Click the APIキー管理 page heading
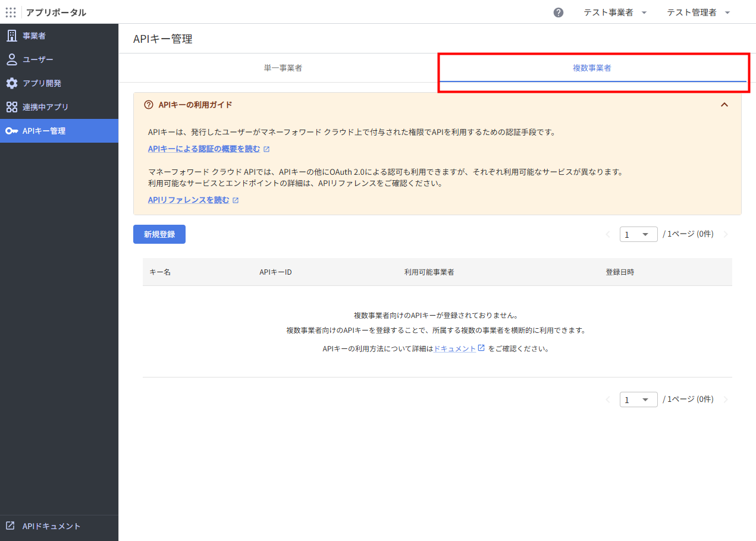The image size is (756, 541). (x=163, y=39)
